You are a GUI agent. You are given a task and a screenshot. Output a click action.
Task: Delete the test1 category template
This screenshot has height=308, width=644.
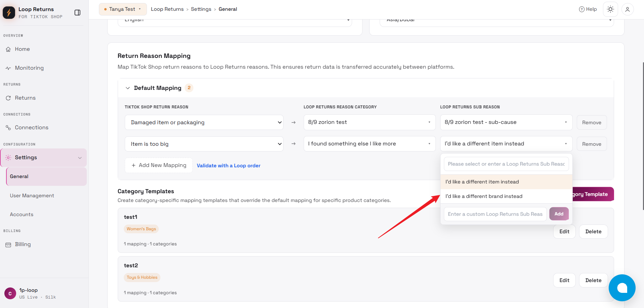pyautogui.click(x=593, y=232)
